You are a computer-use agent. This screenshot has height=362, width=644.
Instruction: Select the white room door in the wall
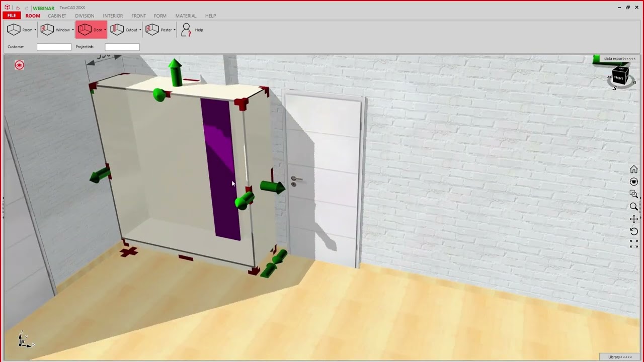pyautogui.click(x=323, y=178)
